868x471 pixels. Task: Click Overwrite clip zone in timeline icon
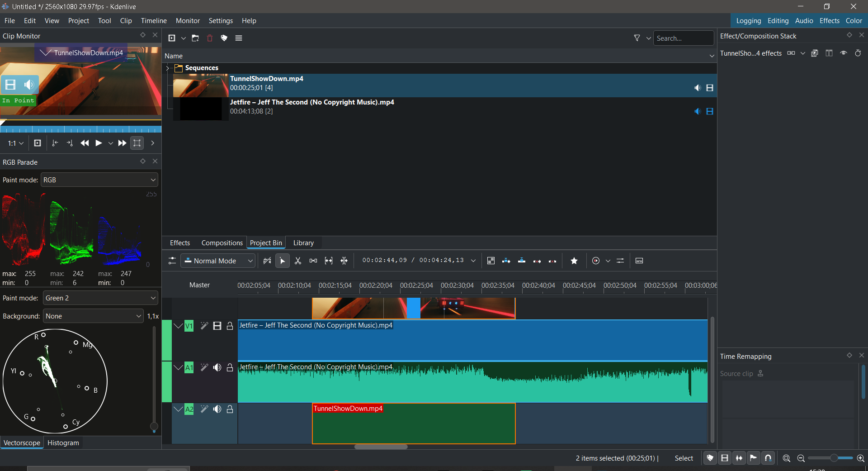522,261
